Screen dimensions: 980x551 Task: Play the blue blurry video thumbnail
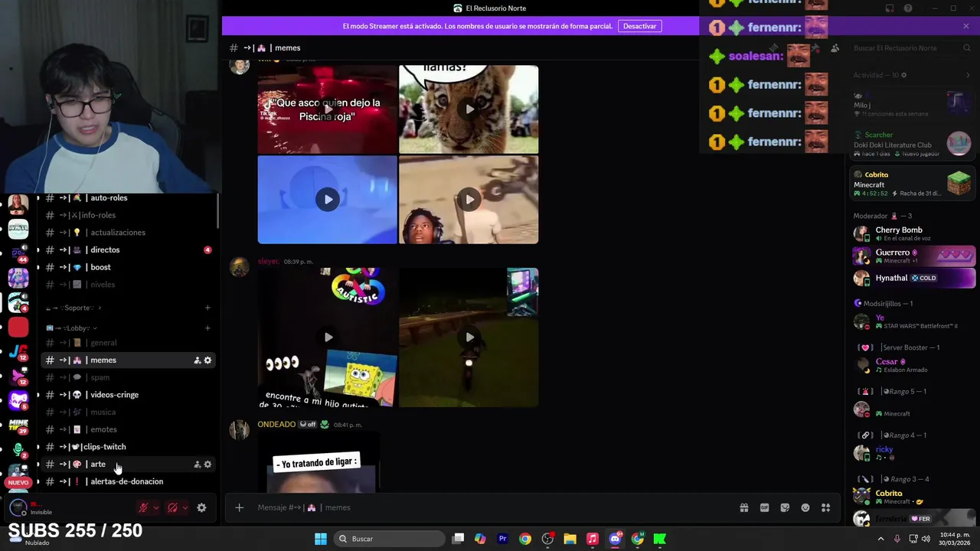328,200
